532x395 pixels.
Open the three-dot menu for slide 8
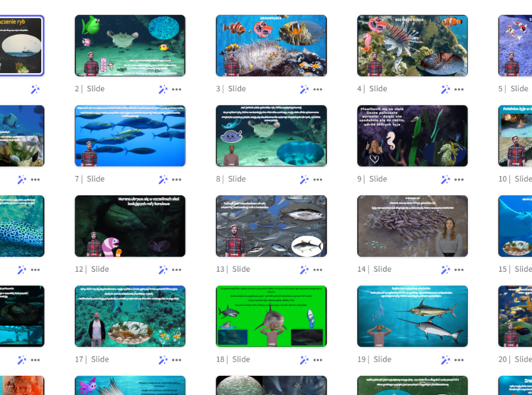(318, 180)
